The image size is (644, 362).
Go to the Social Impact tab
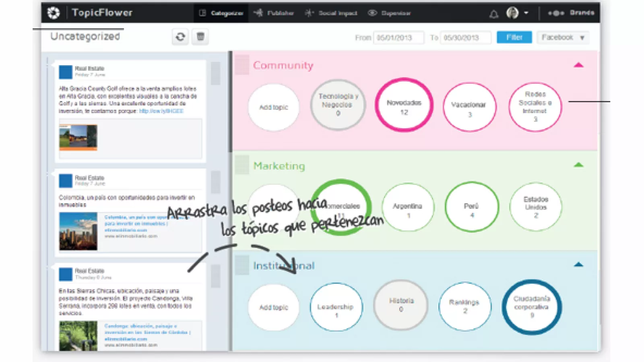pyautogui.click(x=331, y=13)
